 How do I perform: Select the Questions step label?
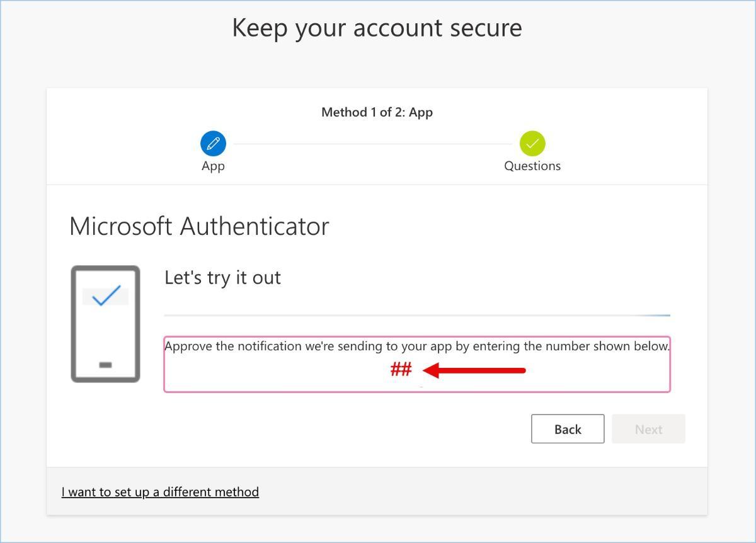pos(532,166)
